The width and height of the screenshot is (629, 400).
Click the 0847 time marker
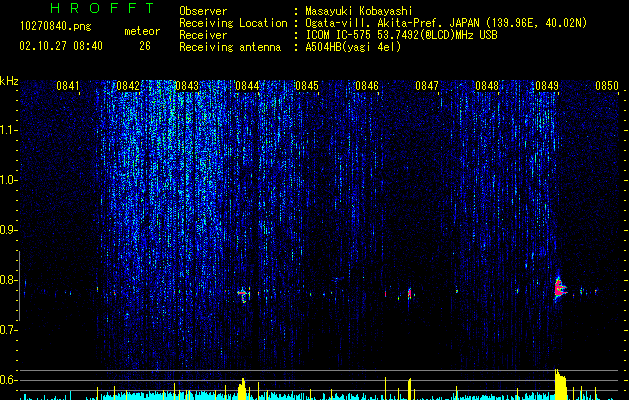click(x=427, y=86)
